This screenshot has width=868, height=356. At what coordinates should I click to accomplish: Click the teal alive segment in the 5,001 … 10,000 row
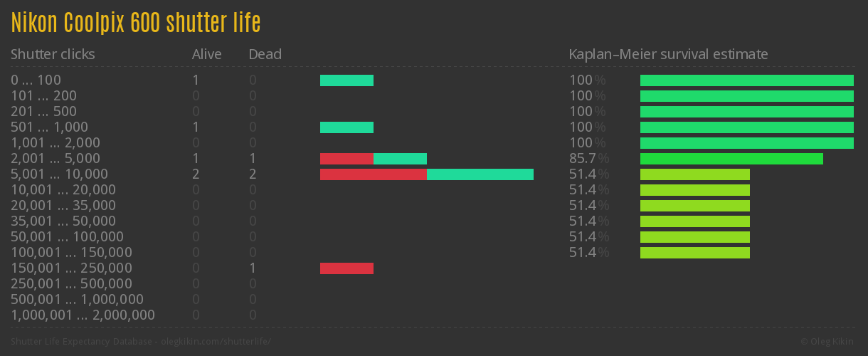(480, 174)
